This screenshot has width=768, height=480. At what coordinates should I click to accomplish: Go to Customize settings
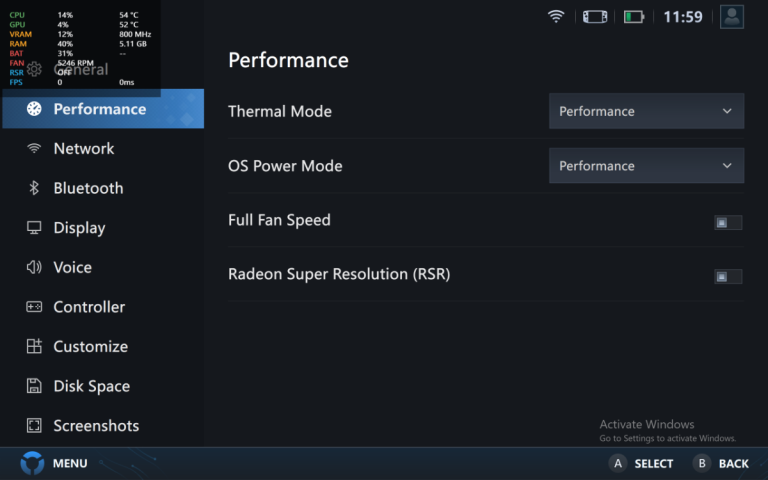[x=90, y=347]
